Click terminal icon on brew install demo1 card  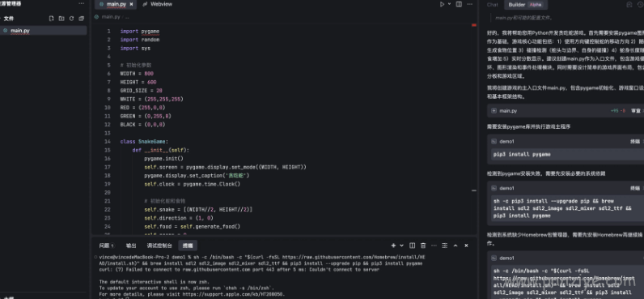494,188
